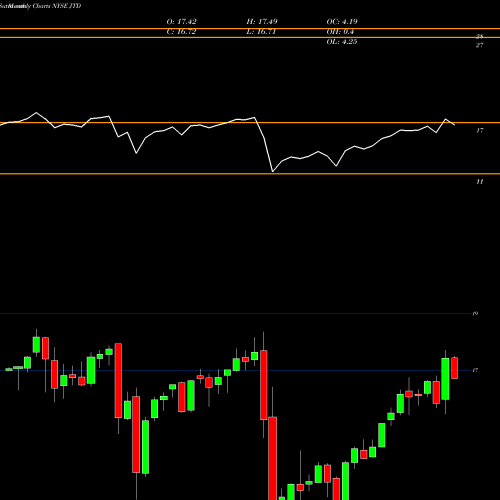Viewport: 500px width, 500px height.
Task: Click the '17' label on the candlestick axis
Action: pyautogui.click(x=475, y=370)
